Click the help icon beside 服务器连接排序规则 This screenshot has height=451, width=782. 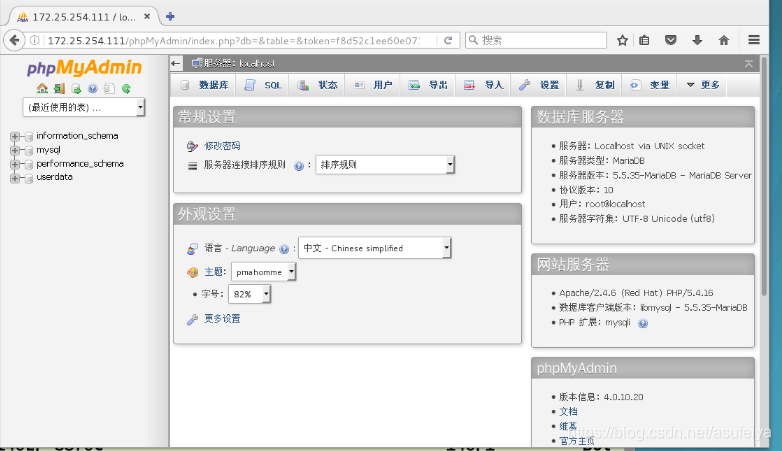coord(299,166)
